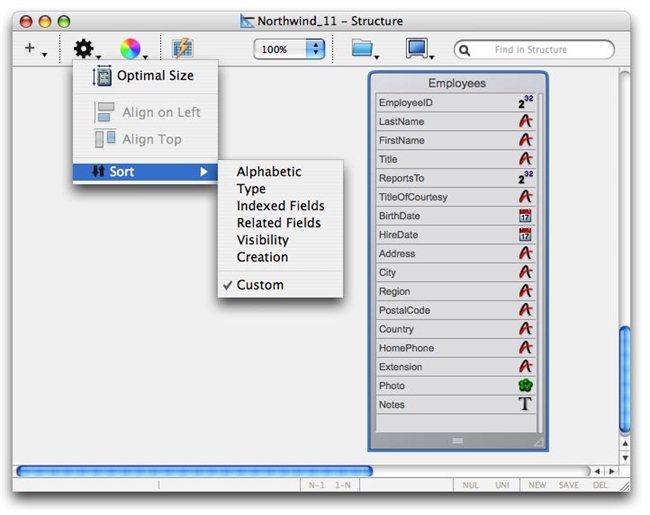The image size is (650, 515).
Task: Open the gear action menu icon
Action: click(x=84, y=48)
